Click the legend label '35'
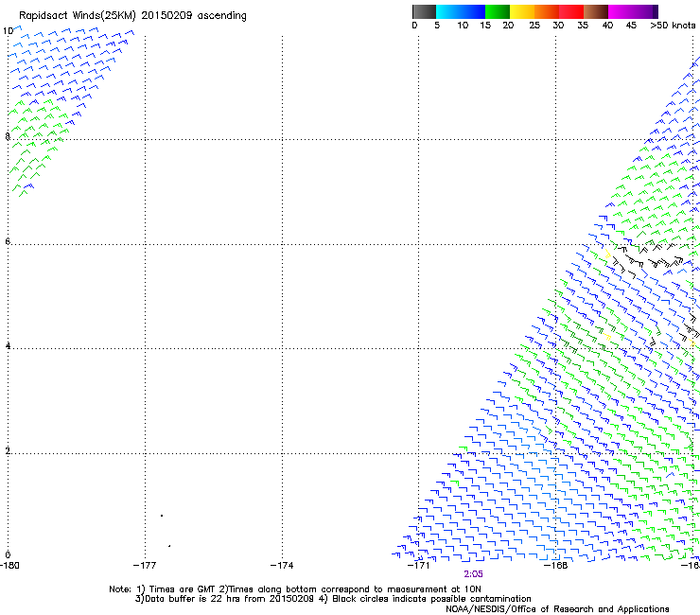 click(x=583, y=26)
